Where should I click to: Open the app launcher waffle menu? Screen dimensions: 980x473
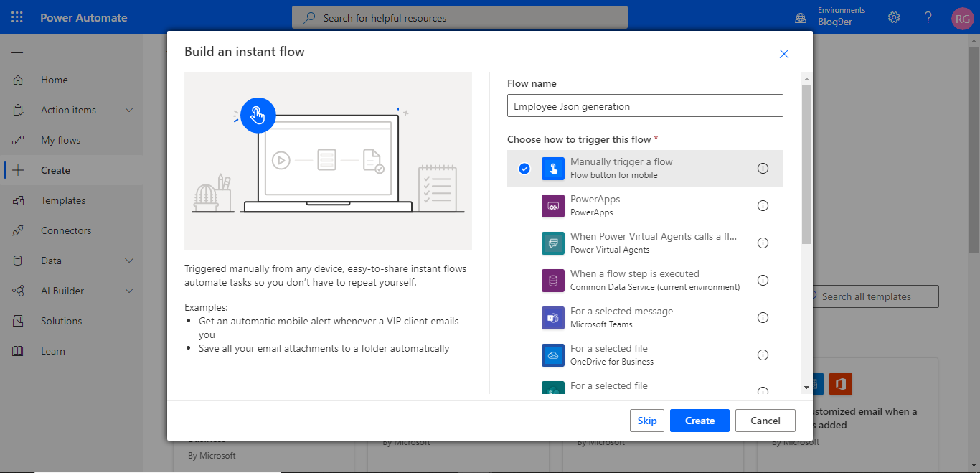[17, 17]
